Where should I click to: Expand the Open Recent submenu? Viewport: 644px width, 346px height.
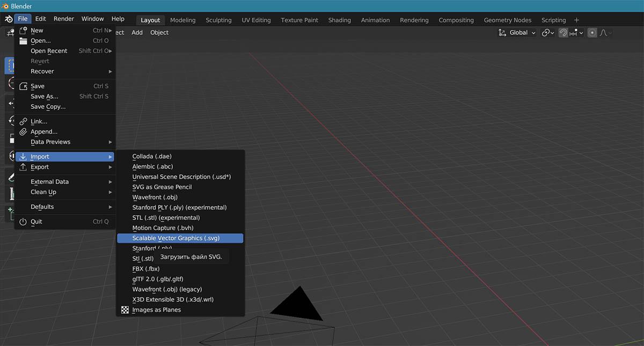(65, 51)
